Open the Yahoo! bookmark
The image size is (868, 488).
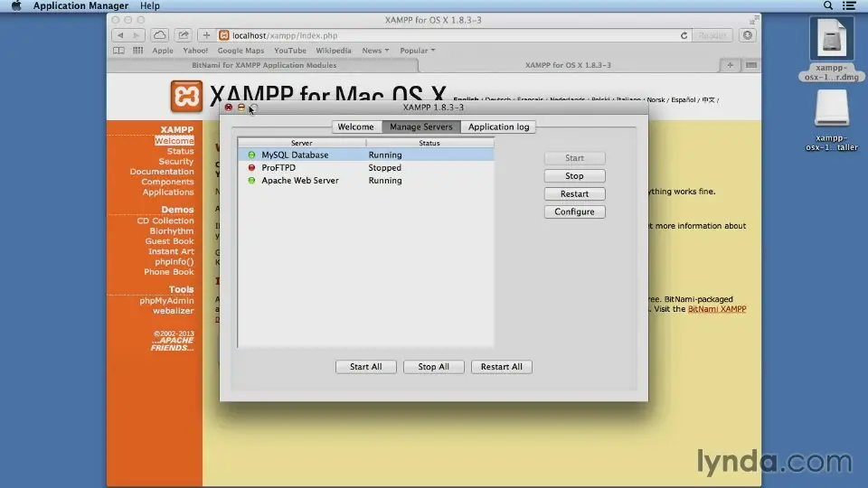(195, 51)
